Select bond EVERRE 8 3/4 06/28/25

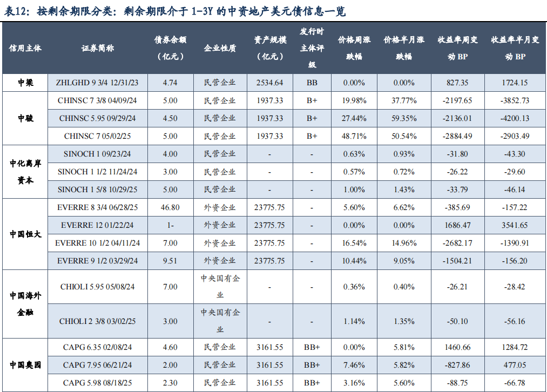[x=97, y=207]
